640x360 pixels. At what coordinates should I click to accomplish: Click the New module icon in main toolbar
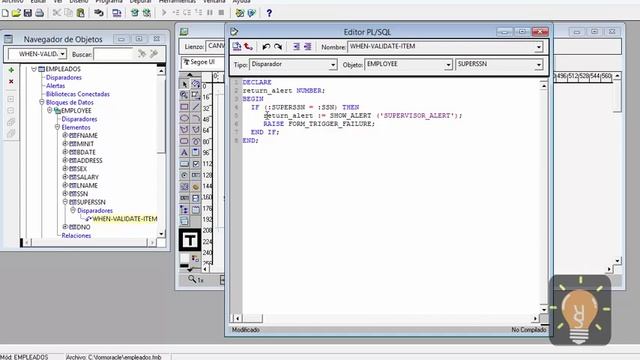click(5, 13)
